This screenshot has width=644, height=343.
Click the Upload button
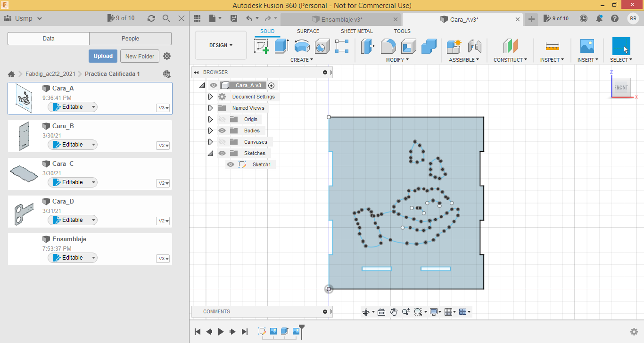103,56
